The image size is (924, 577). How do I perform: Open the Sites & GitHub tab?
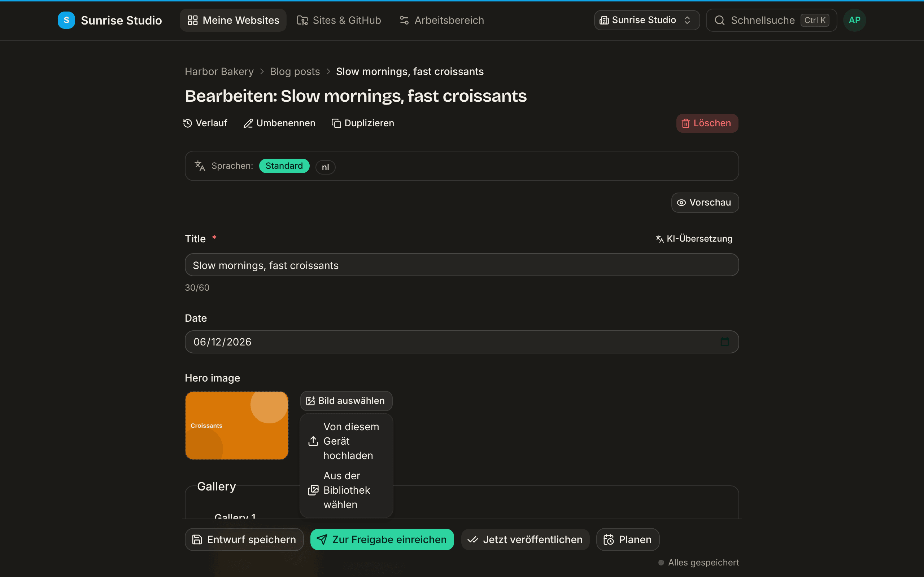[x=339, y=20]
